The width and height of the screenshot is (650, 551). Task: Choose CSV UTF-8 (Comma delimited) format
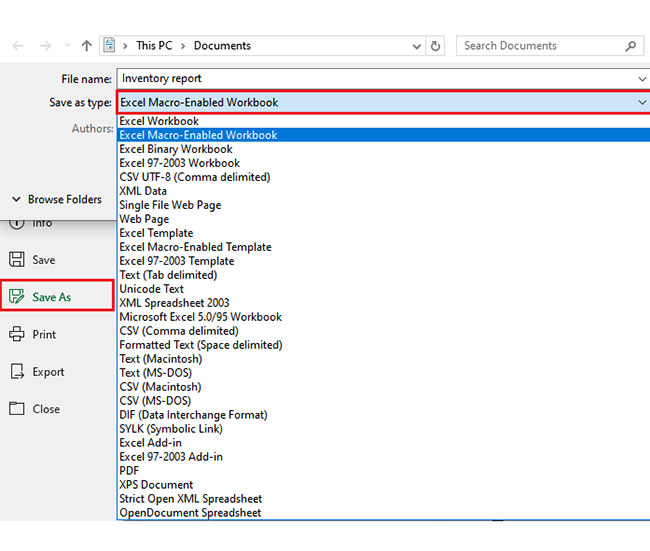(x=194, y=177)
